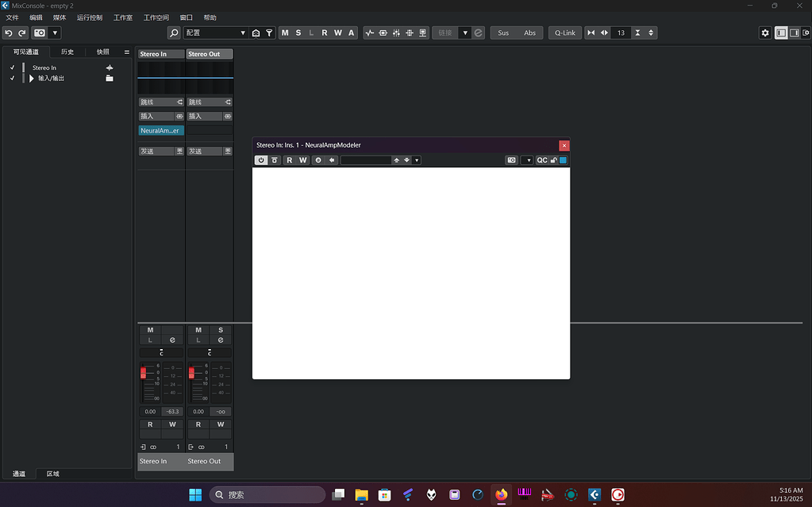812x507 pixels.
Task: Switch to the 历史 tab in the left panel
Action: (67, 51)
